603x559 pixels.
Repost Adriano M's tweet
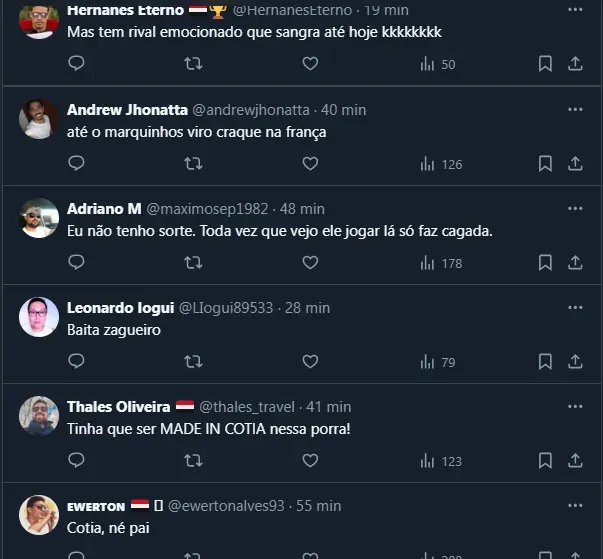pos(194,262)
